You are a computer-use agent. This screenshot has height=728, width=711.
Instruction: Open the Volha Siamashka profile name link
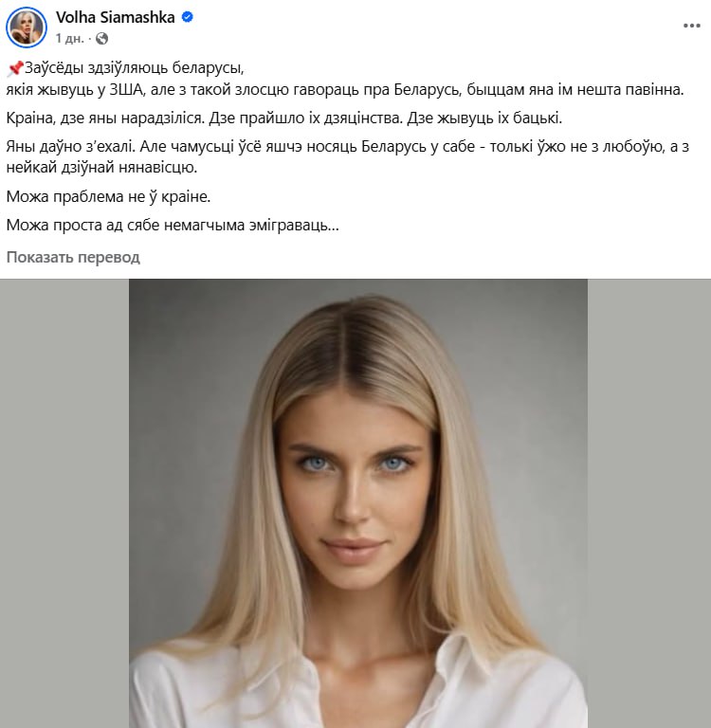coord(116,18)
